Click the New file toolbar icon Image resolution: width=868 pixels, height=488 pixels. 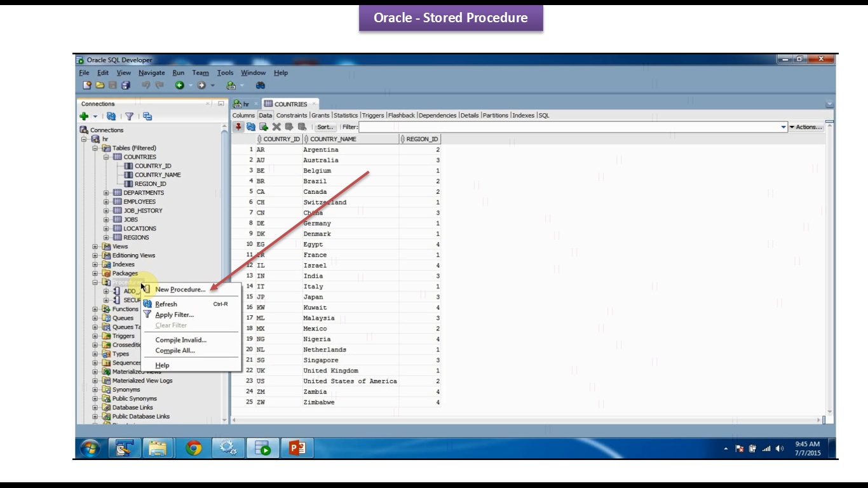click(x=88, y=85)
